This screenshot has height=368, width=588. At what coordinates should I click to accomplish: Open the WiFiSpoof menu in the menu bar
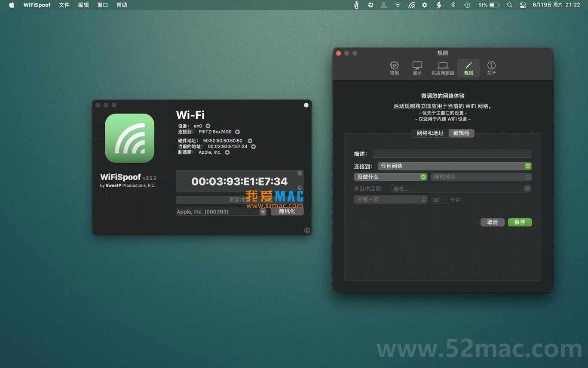pyautogui.click(x=37, y=5)
